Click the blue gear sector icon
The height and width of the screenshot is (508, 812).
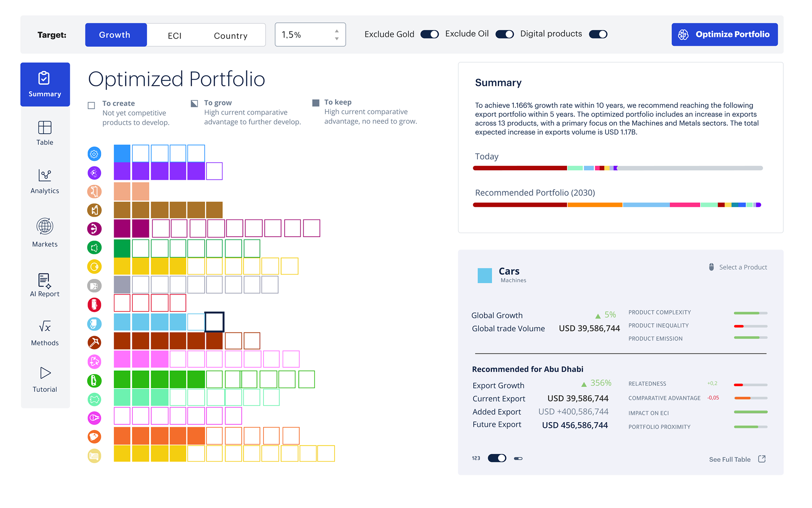pyautogui.click(x=94, y=154)
